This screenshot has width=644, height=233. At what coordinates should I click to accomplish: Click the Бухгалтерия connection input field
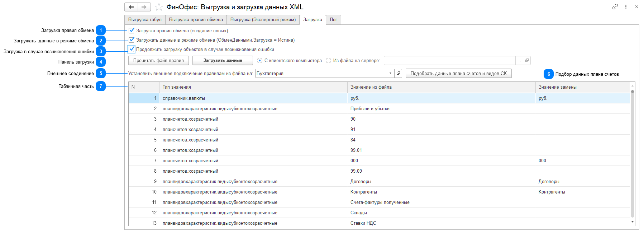321,74
